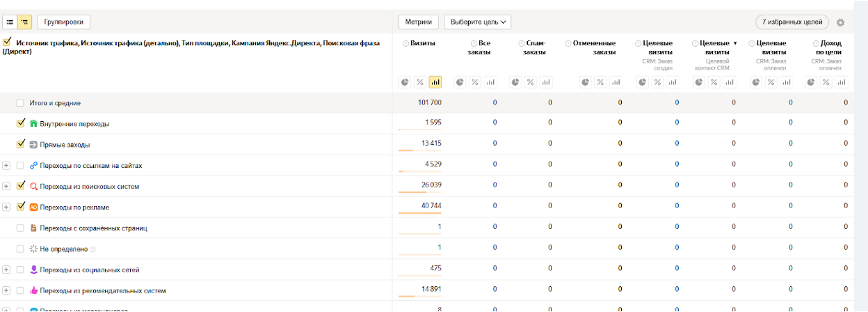Toggle header checkbox for Источник трафика grouping
868x312 pixels.
(x=7, y=42)
